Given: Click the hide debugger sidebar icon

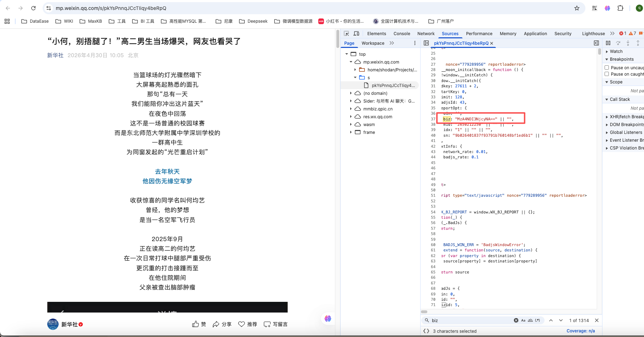Looking at the screenshot, I should (x=596, y=43).
